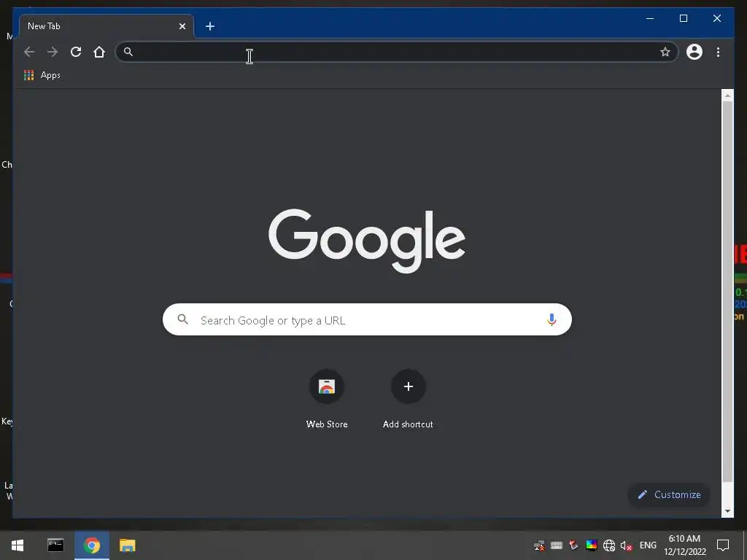Click the address bar search magnifier icon
747x560 pixels.
[x=128, y=52]
